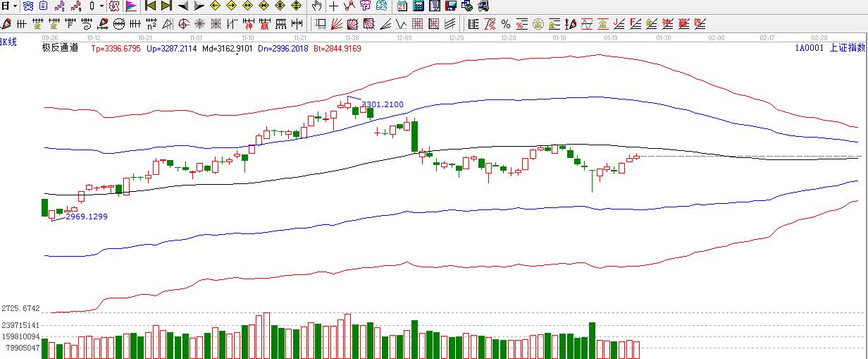The width and height of the screenshot is (868, 359).
Task: Click the 极反通道 indicator label
Action: tap(60, 49)
